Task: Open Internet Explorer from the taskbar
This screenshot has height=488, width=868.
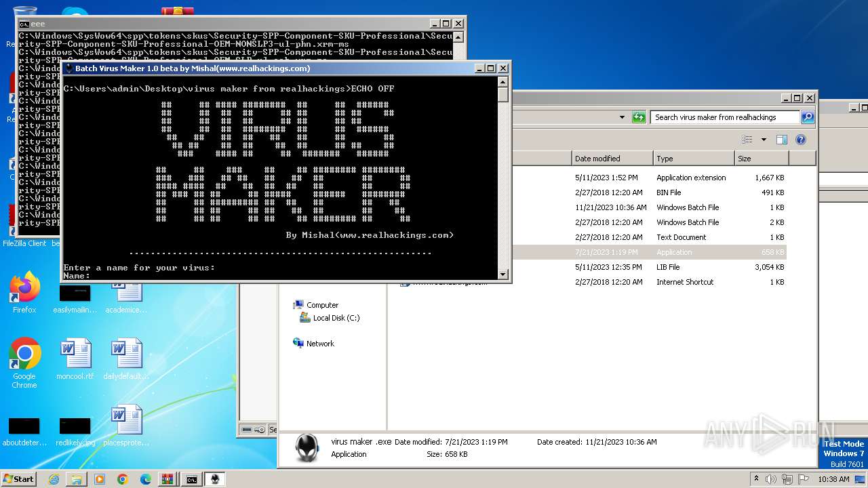Action: pyautogui.click(x=54, y=479)
